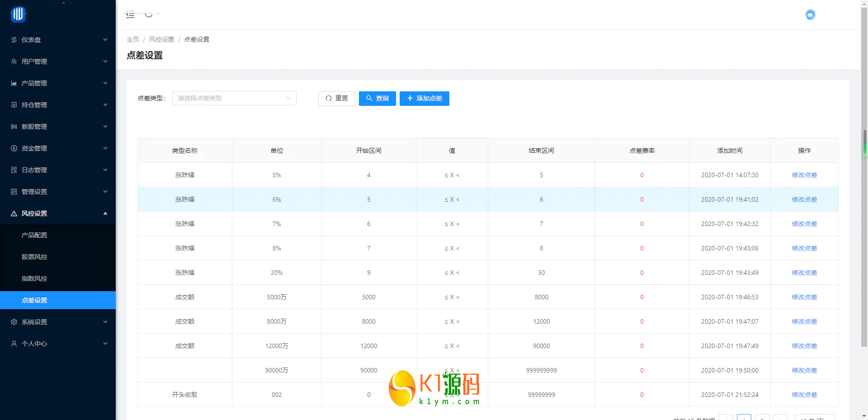This screenshot has height=420, width=868.
Task: Select the 产品配置 submenu item
Action: point(34,235)
